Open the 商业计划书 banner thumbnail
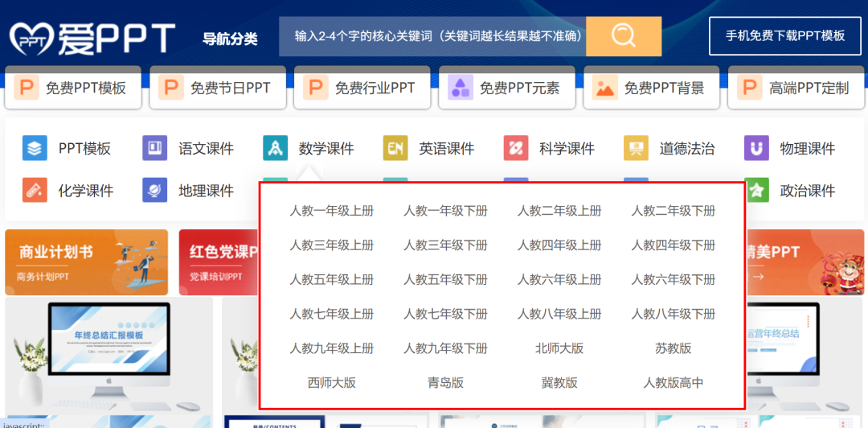Image resolution: width=868 pixels, height=428 pixels. tap(87, 262)
